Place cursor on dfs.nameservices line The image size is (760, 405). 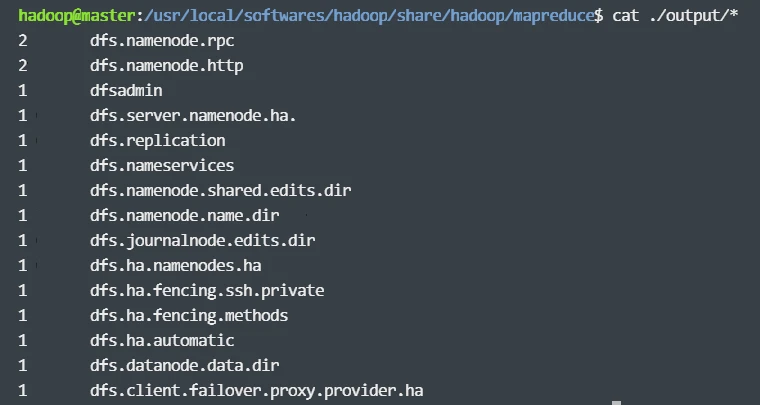pos(162,166)
